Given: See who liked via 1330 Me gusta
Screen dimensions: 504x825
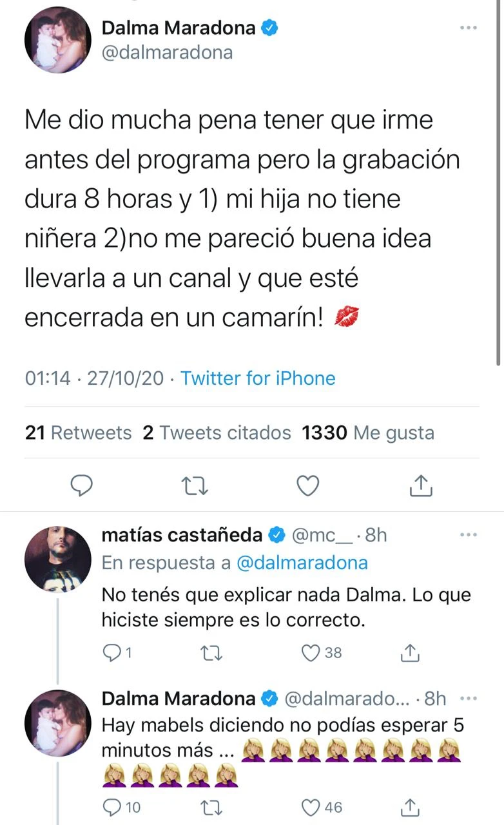Looking at the screenshot, I should [367, 433].
